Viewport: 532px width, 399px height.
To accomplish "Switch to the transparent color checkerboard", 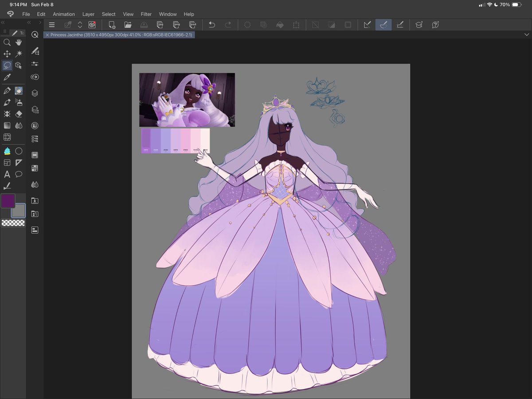I will point(13,223).
